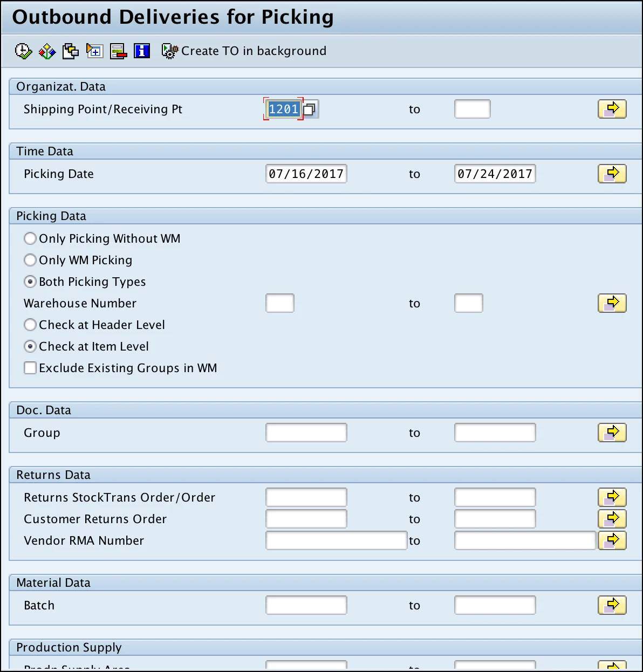The height and width of the screenshot is (672, 643).
Task: Click Warehouse Number from field
Action: click(x=280, y=303)
